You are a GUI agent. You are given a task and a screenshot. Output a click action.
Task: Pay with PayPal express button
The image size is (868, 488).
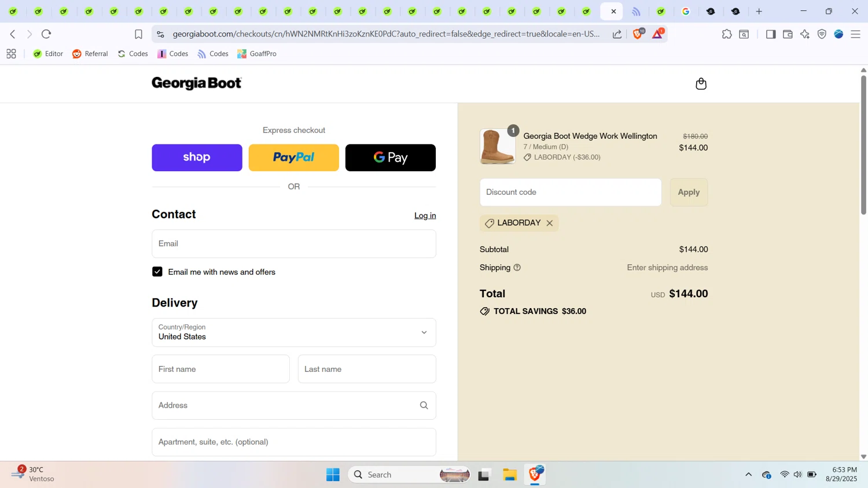point(294,158)
